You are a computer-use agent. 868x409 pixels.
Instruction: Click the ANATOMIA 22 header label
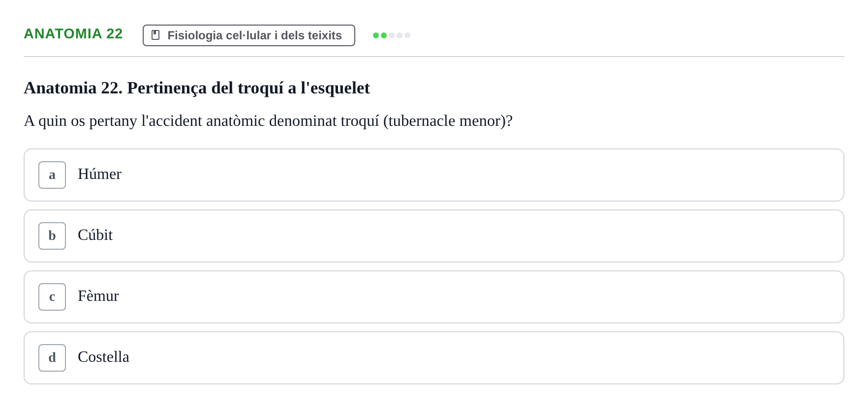73,33
